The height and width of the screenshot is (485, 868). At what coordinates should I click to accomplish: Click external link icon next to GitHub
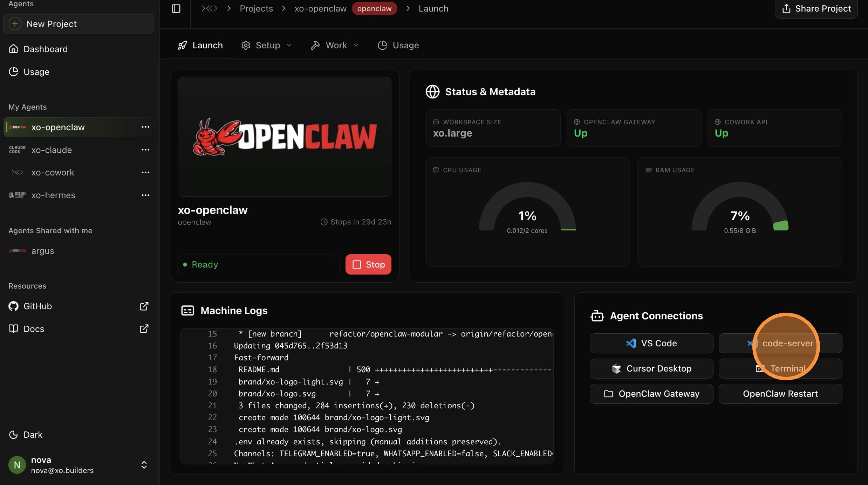pyautogui.click(x=144, y=306)
